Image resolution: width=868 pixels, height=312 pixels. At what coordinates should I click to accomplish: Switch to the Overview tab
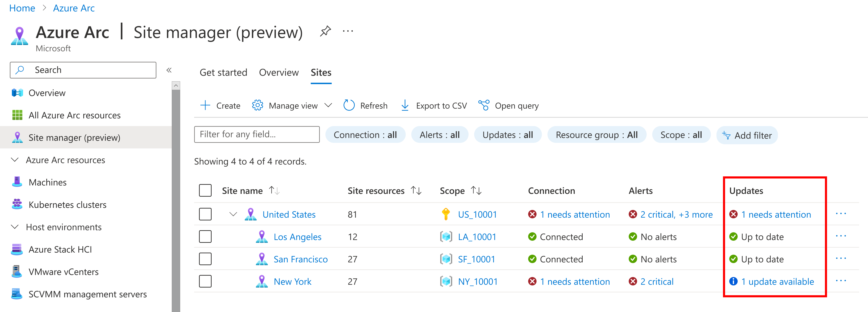[x=279, y=72]
